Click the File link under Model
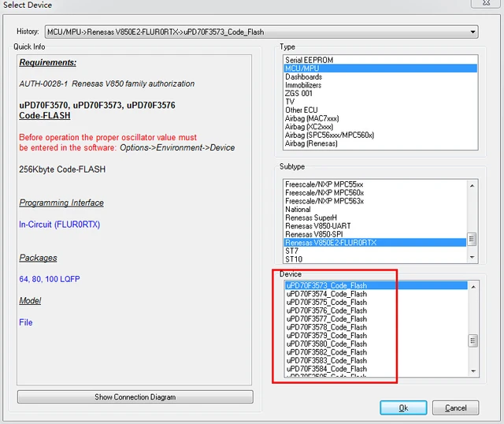 coord(26,322)
